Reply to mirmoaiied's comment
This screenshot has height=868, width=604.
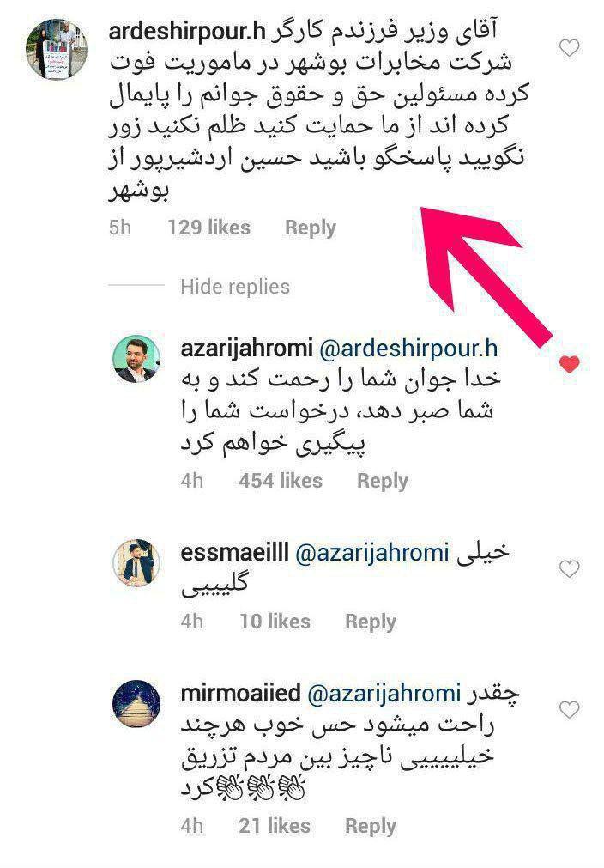(x=371, y=826)
